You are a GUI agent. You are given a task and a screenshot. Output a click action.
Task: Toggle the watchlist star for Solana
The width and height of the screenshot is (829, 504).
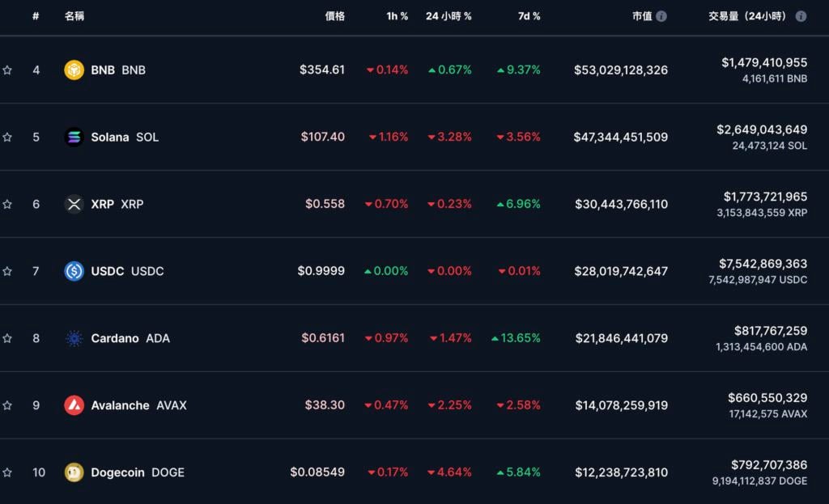(x=7, y=138)
